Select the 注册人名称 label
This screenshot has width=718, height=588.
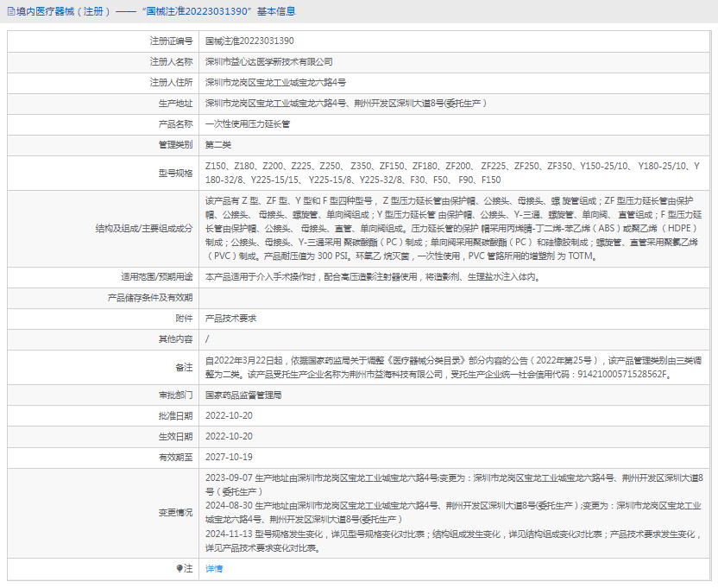point(171,62)
